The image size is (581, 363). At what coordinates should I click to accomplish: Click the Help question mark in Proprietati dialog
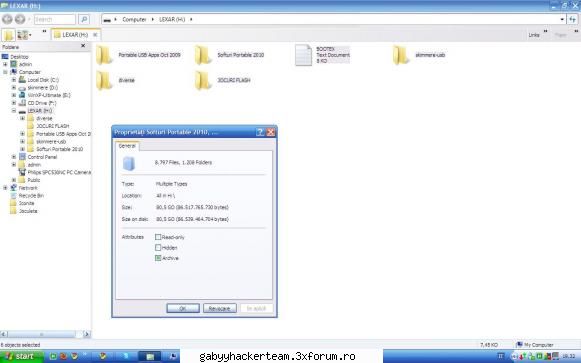coord(260,132)
